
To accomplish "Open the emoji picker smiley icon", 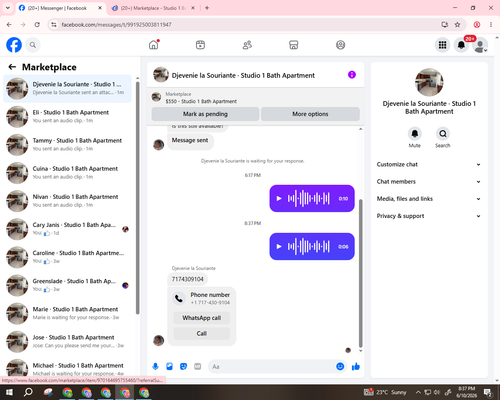I will coord(340,367).
